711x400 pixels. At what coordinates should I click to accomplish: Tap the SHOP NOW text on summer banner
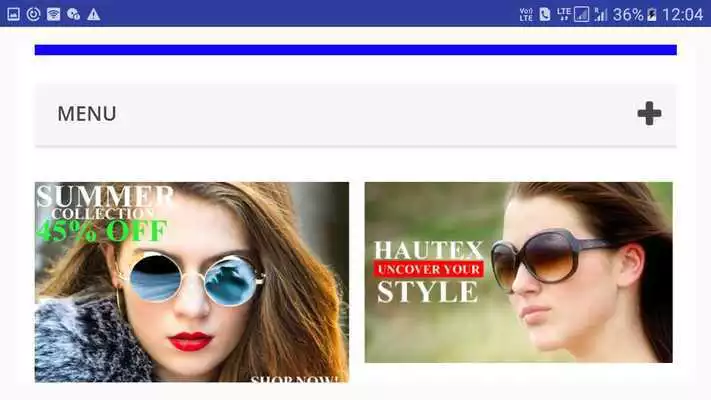click(x=295, y=378)
